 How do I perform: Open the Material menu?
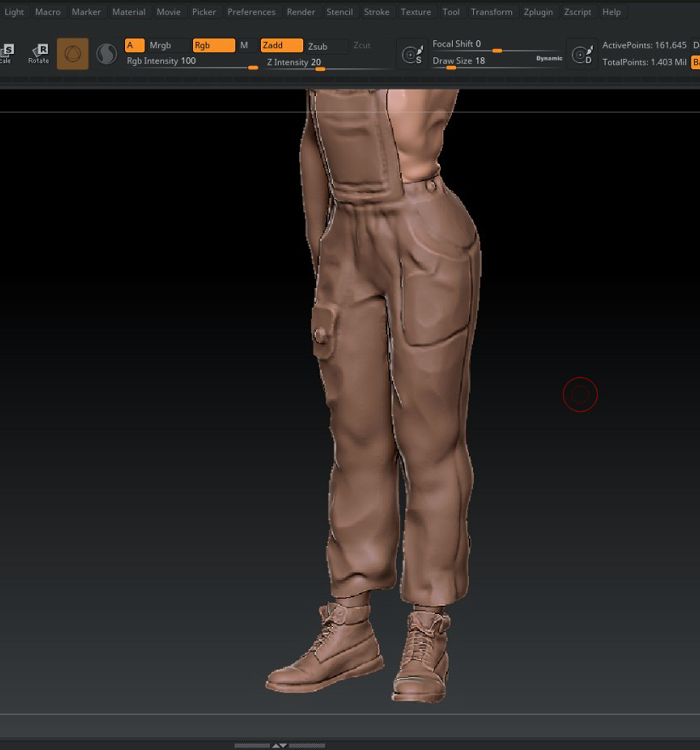(x=128, y=12)
